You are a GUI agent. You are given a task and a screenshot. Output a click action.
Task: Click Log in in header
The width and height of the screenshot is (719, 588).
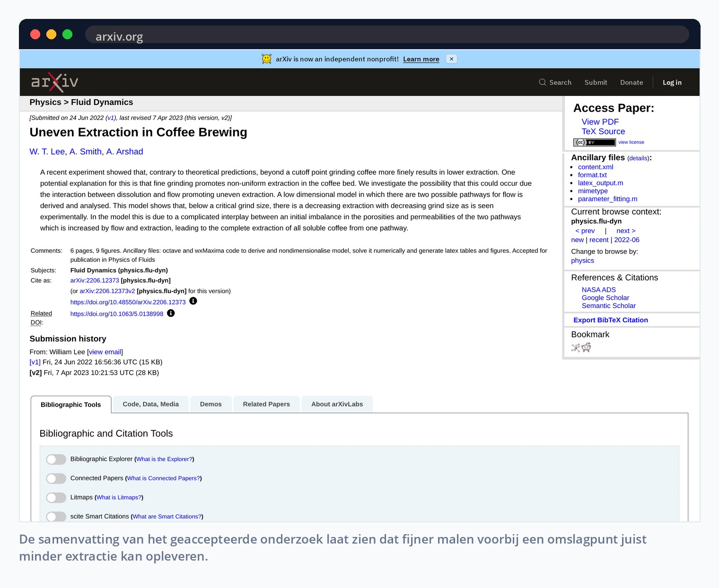click(x=672, y=82)
